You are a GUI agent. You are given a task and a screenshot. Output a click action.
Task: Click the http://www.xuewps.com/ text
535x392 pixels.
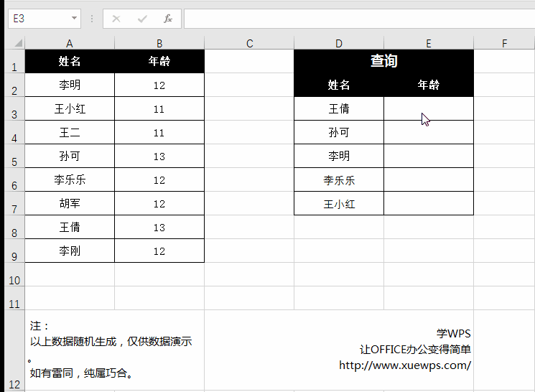point(405,365)
